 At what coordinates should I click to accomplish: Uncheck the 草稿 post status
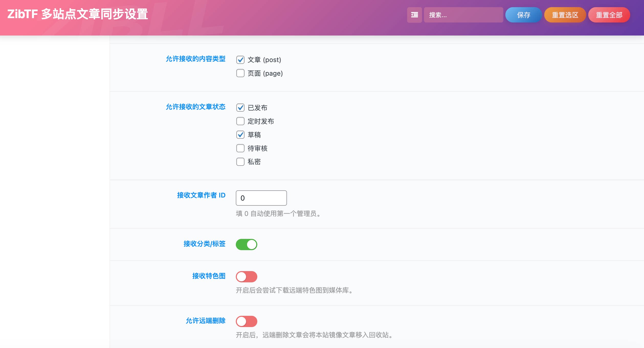pyautogui.click(x=240, y=135)
